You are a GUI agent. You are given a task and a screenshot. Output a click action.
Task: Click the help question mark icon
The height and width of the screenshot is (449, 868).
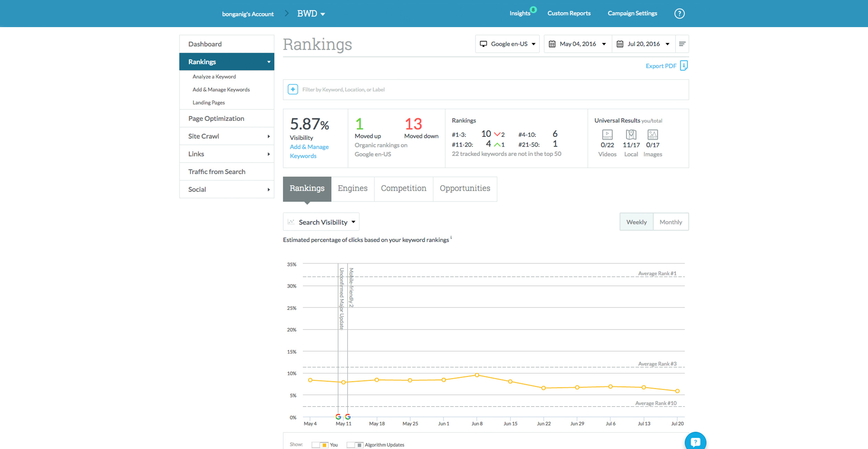point(679,14)
